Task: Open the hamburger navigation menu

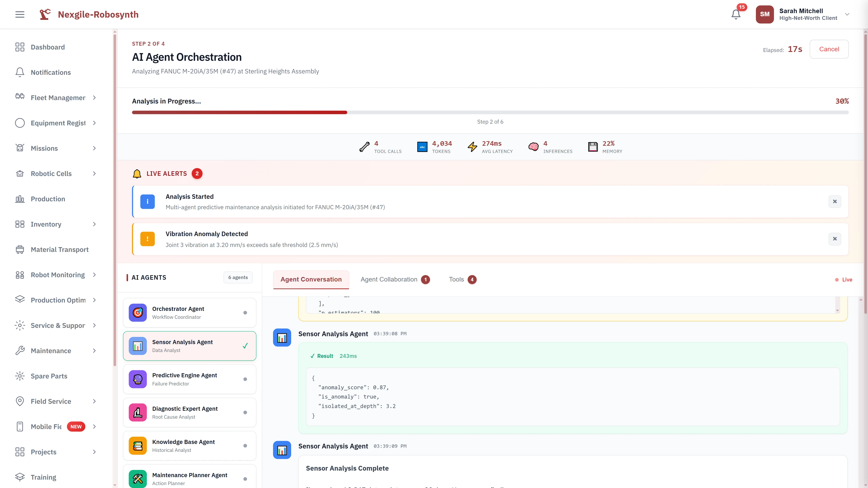Action: point(19,14)
